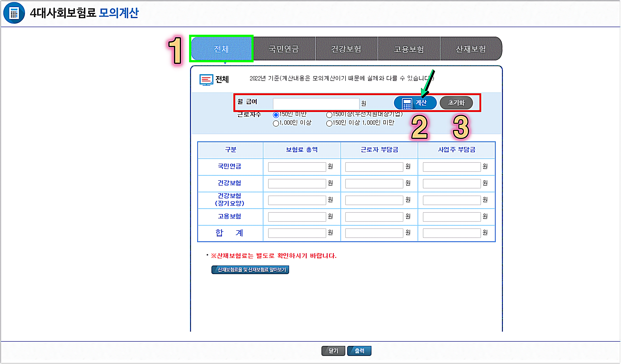The height and width of the screenshot is (364, 621).
Task: Choose 150인 이상 1,000인 미만 option
Action: click(x=329, y=123)
